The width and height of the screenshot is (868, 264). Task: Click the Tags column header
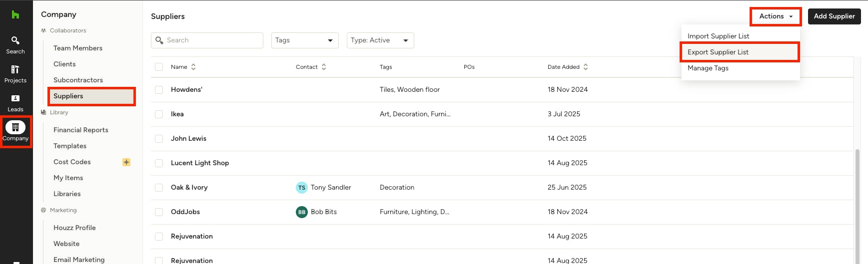(x=386, y=67)
